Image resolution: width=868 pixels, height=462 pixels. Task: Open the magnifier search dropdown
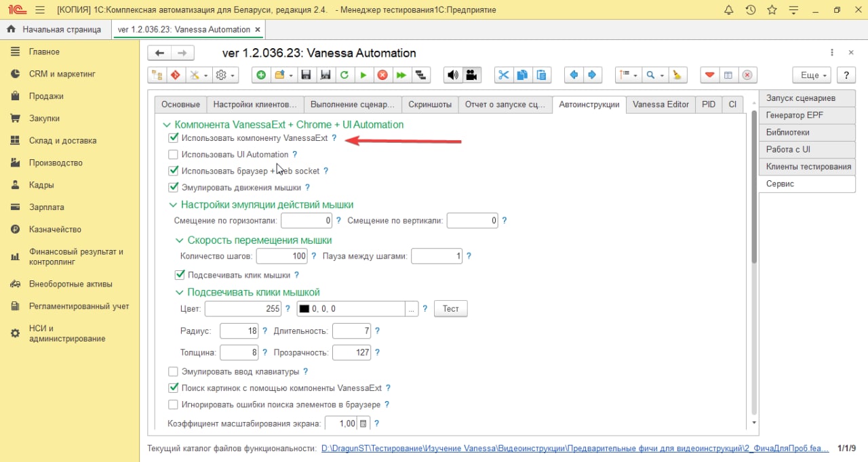655,75
